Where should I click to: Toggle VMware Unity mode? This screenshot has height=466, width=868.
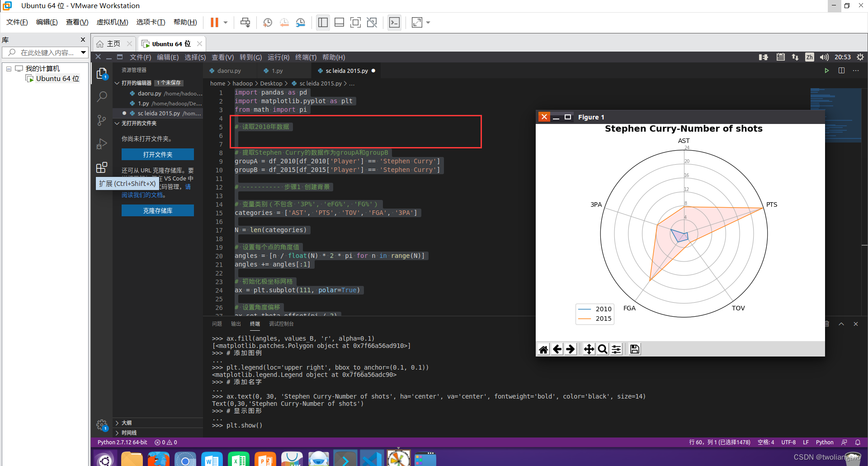click(x=372, y=22)
